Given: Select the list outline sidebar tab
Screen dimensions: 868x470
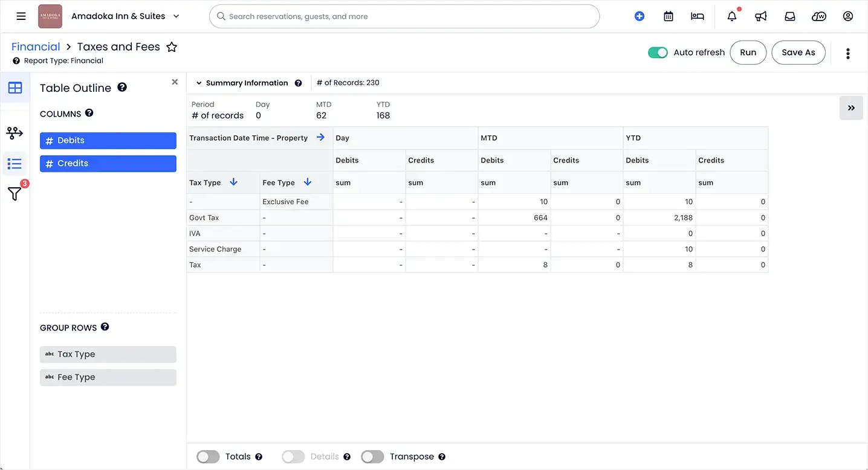Looking at the screenshot, I should click(15, 164).
